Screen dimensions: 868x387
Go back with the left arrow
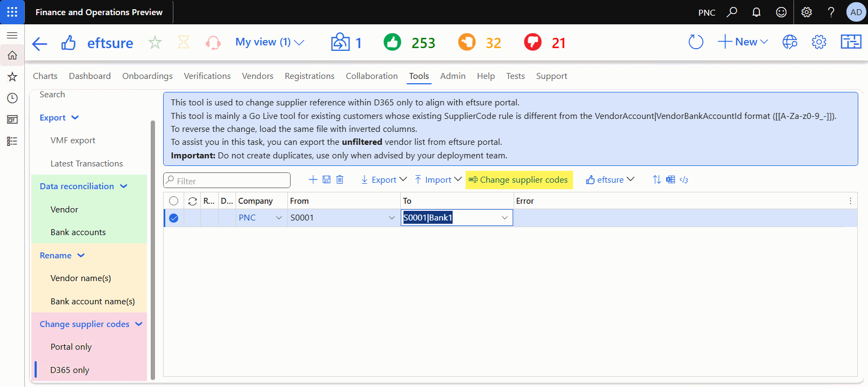[39, 43]
